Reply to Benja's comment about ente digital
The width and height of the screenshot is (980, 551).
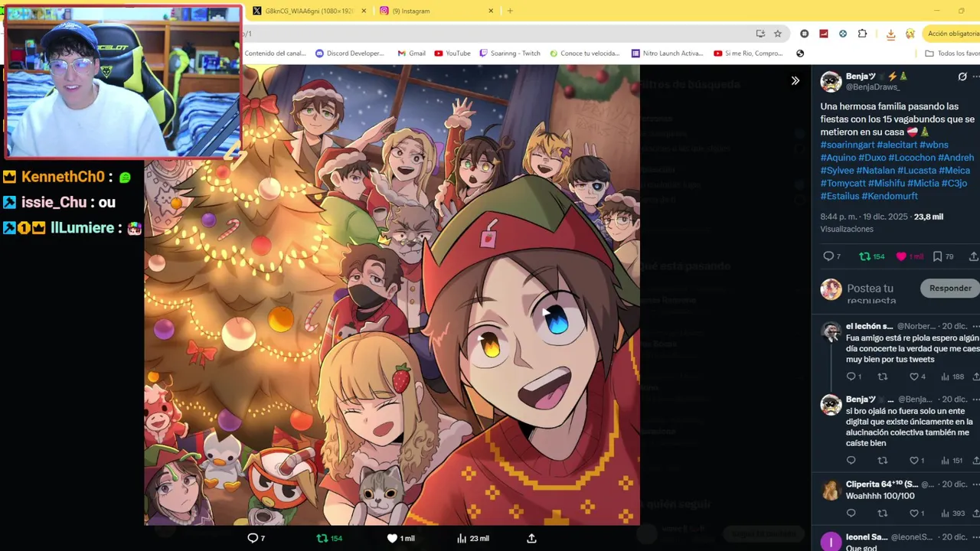coord(851,460)
